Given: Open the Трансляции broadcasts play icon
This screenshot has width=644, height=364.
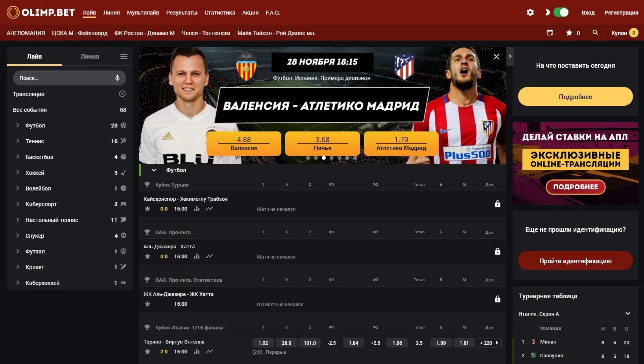Looking at the screenshot, I should tap(122, 94).
